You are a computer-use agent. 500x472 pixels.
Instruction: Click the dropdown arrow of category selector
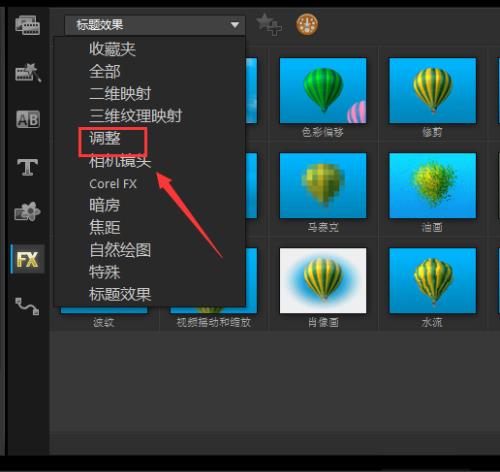click(235, 25)
